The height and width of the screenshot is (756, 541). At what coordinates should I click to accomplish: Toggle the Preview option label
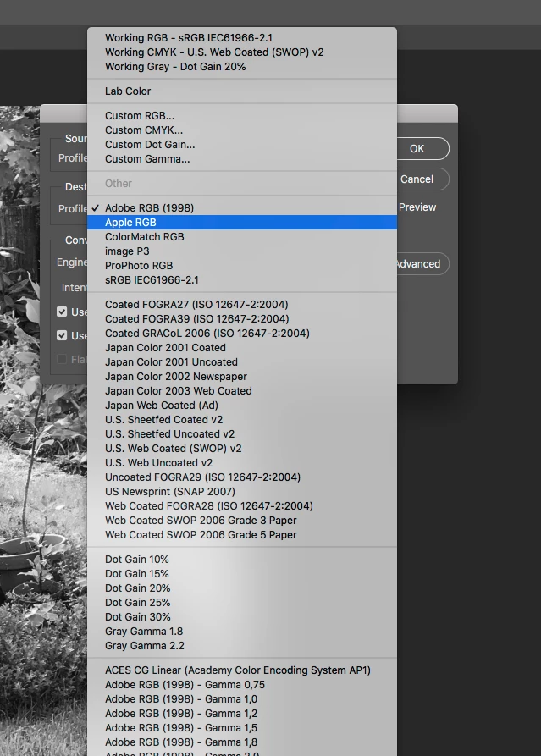click(417, 207)
